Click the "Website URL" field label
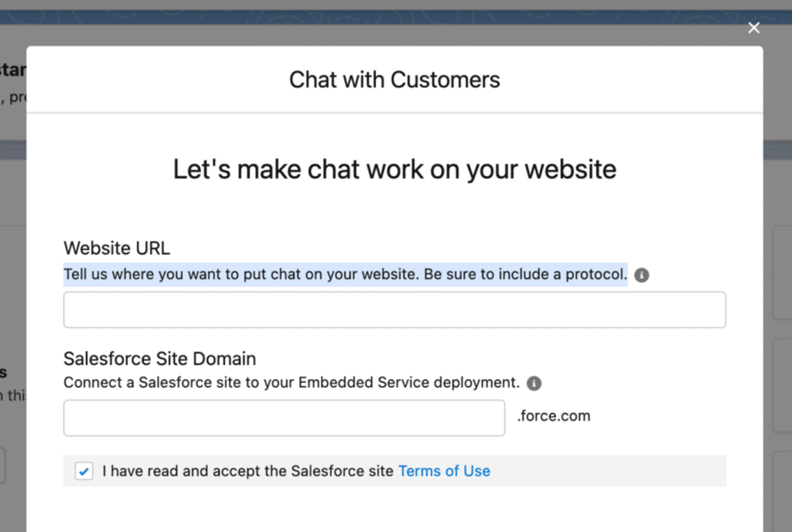 point(117,248)
